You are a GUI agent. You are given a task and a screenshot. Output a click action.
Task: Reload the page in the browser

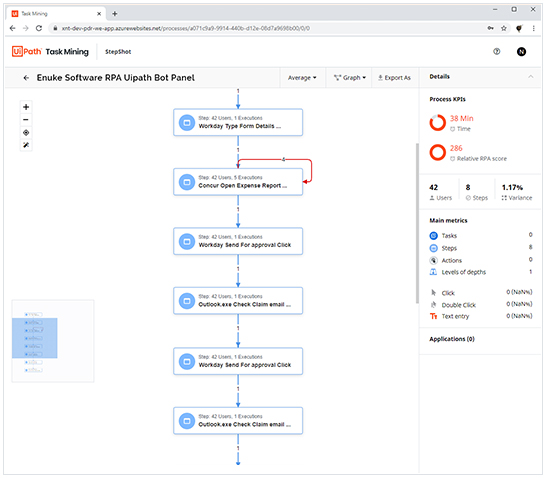pos(39,28)
